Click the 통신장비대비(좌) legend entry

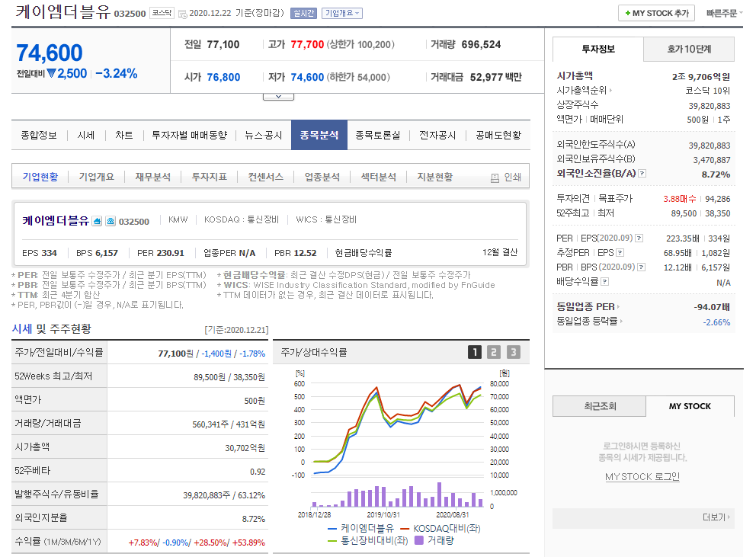coord(368,540)
